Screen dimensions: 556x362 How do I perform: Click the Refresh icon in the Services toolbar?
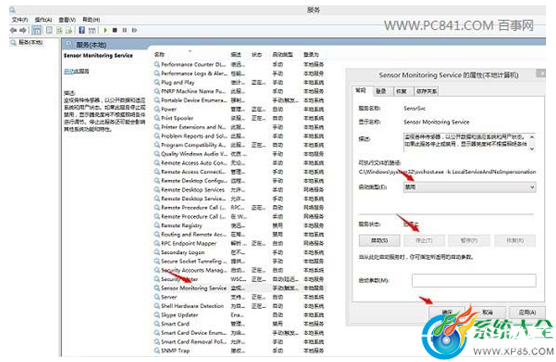point(60,30)
